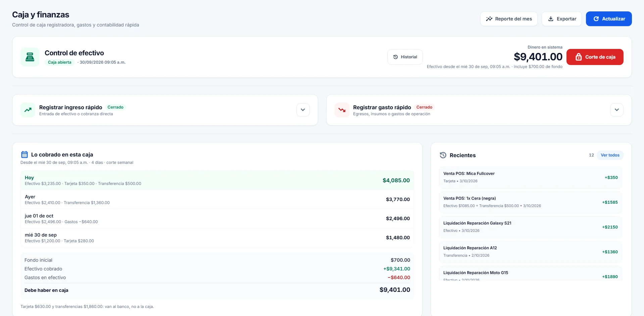Click the Efectivo cobrado value +$9,341.00
Screen dimensions: 644x316
[x=397, y=269]
